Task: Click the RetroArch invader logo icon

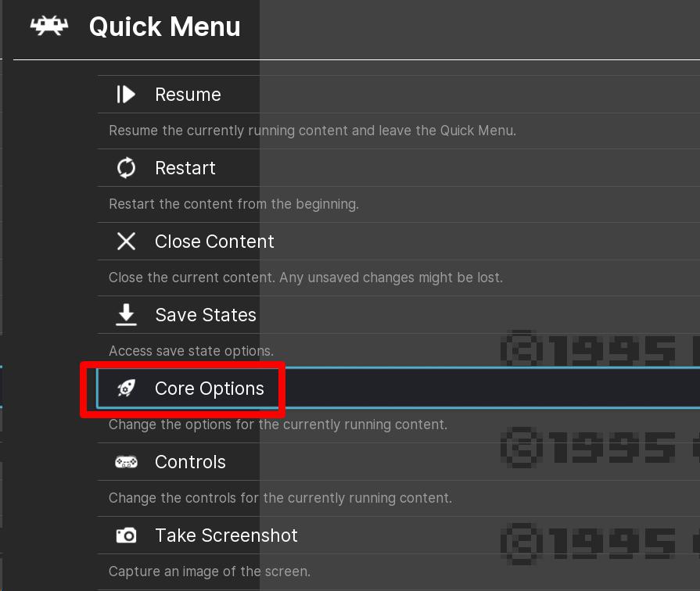Action: click(x=48, y=27)
